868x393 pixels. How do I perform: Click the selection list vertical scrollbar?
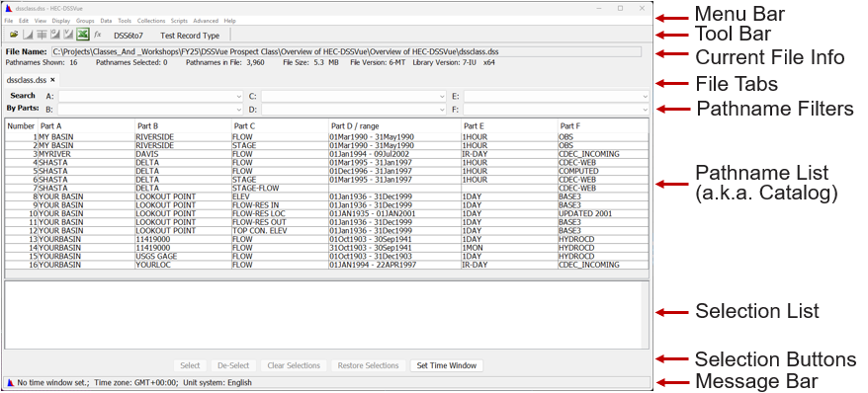645,315
